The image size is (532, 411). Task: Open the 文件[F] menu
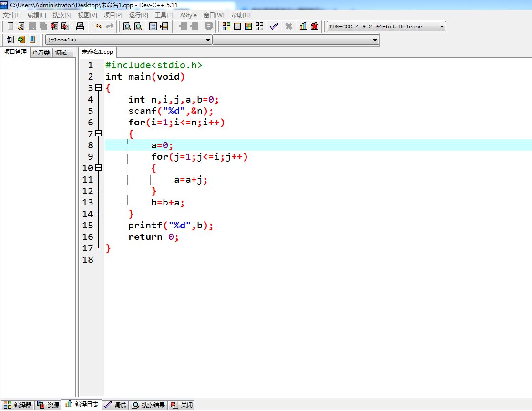(12, 15)
